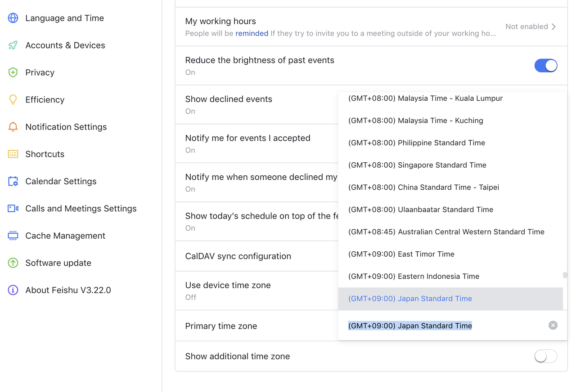Click the bell icon beside Notification Settings
The height and width of the screenshot is (392, 576).
coord(13,127)
